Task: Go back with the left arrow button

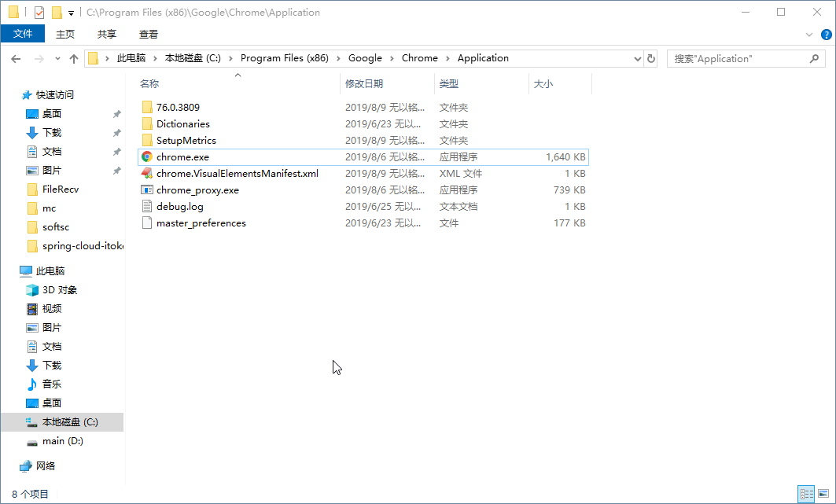Action: pyautogui.click(x=16, y=59)
